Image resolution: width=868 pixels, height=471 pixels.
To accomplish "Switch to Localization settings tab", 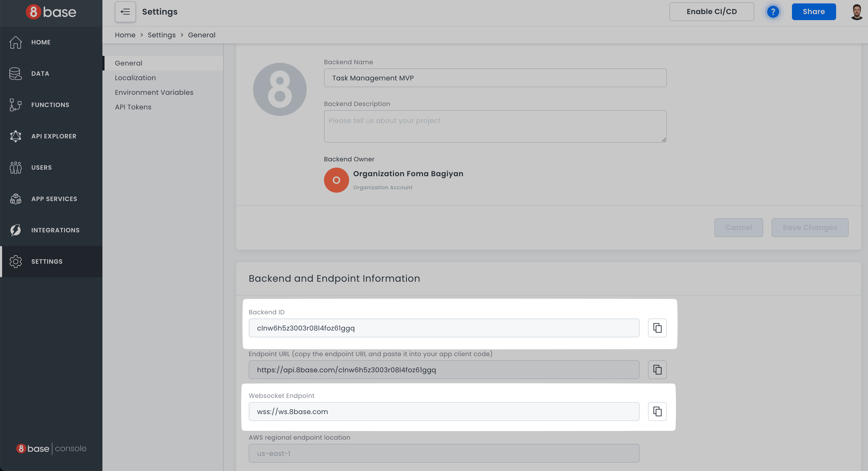I will [135, 78].
